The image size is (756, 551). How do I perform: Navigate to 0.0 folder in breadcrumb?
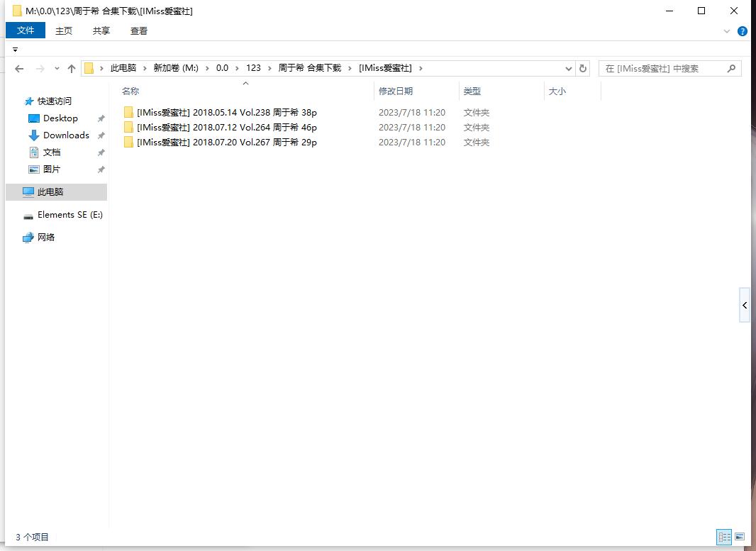click(222, 68)
